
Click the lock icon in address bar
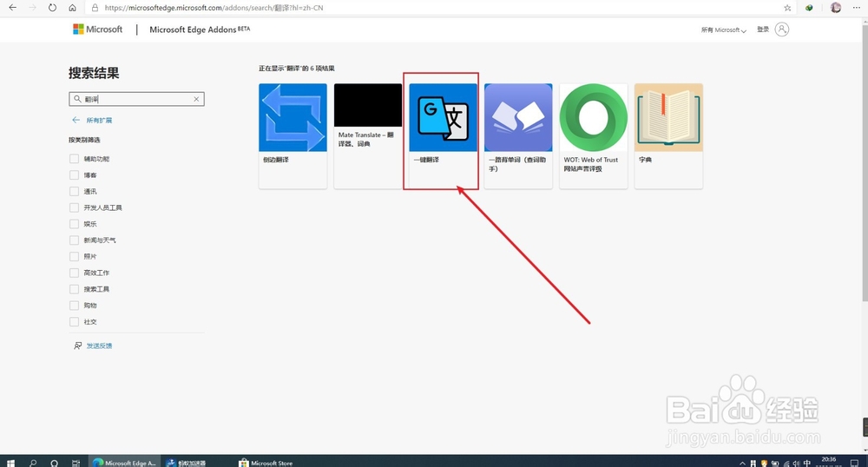click(x=95, y=8)
